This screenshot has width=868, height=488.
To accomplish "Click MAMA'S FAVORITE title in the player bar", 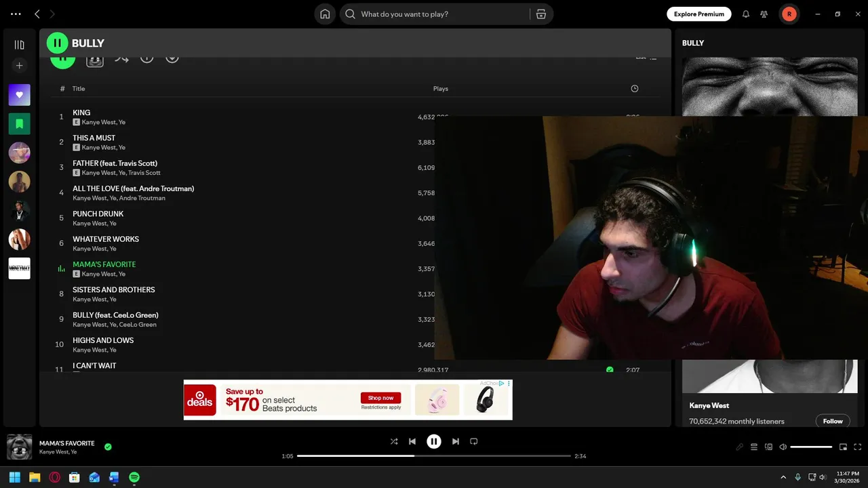I will [67, 443].
